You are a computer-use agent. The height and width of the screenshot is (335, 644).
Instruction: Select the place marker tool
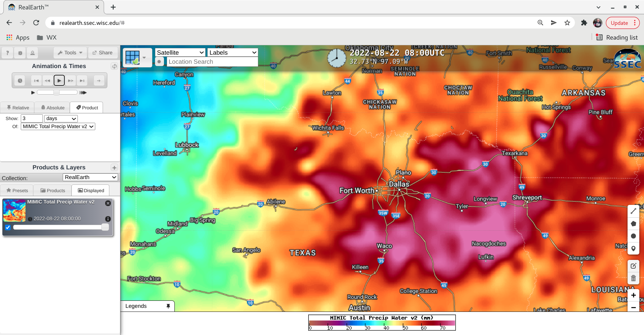pos(633,248)
